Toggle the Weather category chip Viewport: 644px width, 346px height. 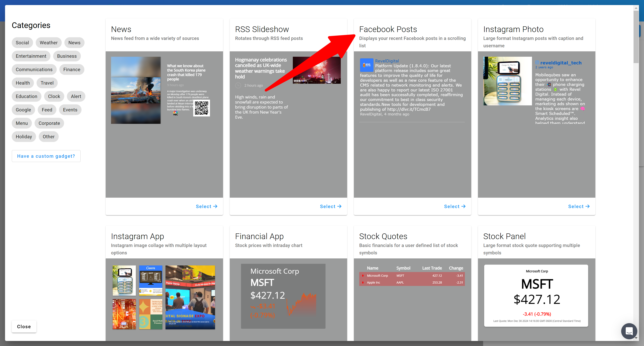[x=48, y=42]
